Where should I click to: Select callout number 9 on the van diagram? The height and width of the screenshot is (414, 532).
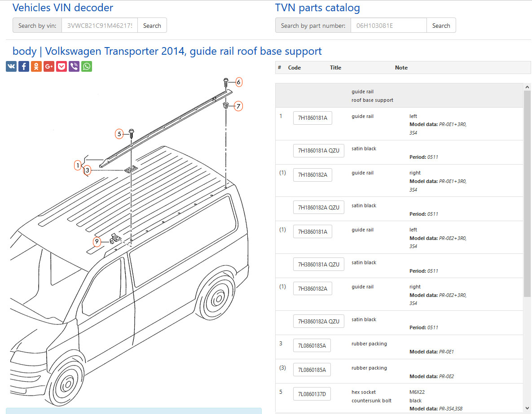pos(97,242)
